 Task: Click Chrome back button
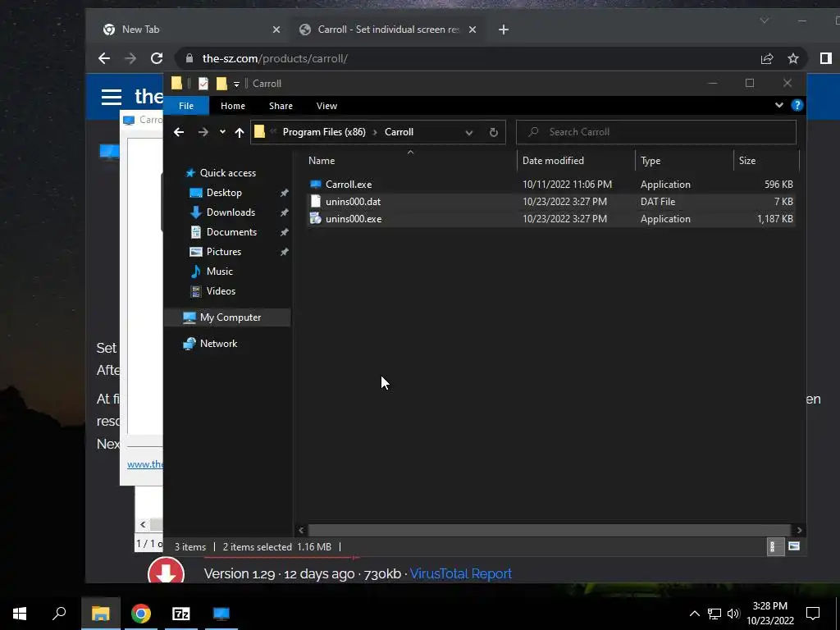click(x=104, y=58)
